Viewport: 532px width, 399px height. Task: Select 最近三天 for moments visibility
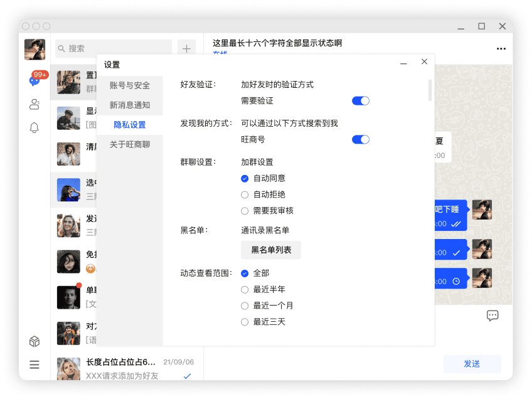245,321
